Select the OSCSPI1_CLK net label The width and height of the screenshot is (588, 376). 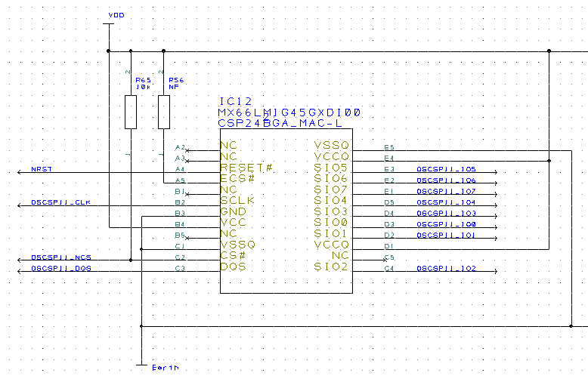tap(60, 202)
